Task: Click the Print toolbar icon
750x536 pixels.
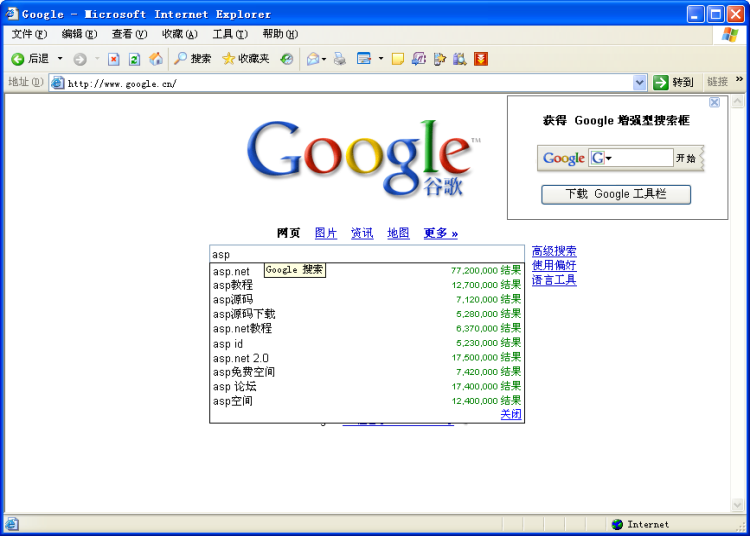Action: 340,59
